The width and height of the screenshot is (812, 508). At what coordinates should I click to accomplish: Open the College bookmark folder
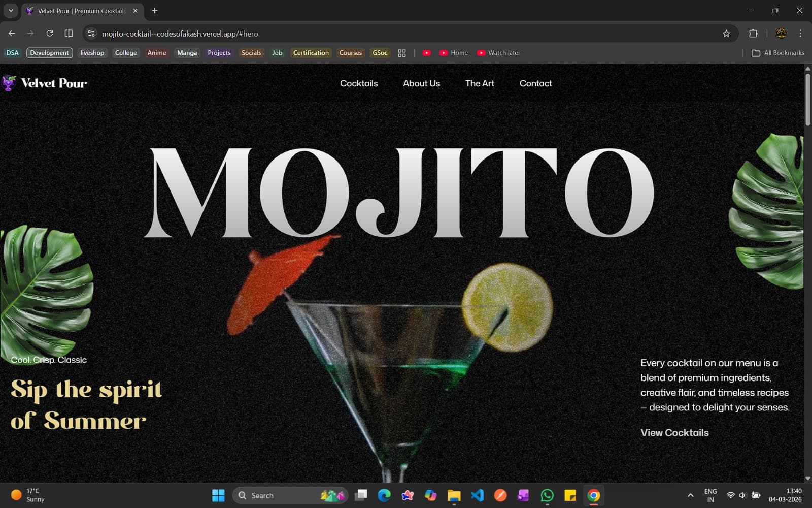pos(126,53)
